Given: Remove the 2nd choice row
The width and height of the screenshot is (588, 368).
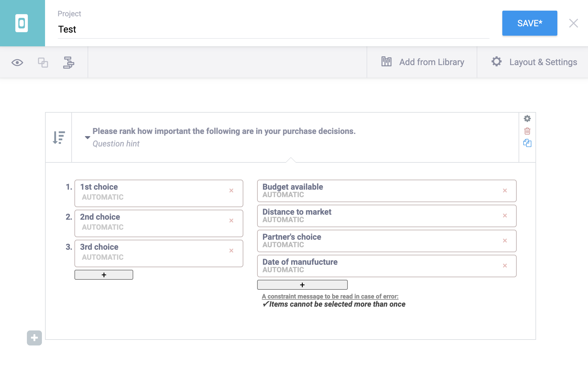Looking at the screenshot, I should pyautogui.click(x=231, y=221).
